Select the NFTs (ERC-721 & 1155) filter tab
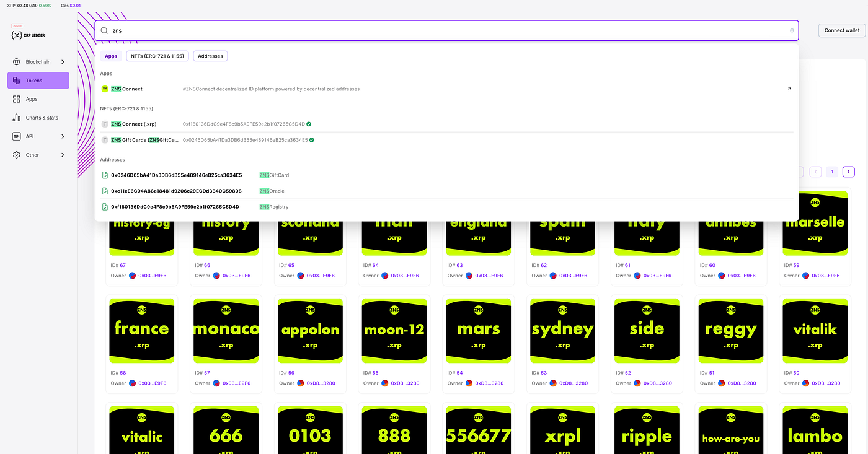 (x=157, y=56)
